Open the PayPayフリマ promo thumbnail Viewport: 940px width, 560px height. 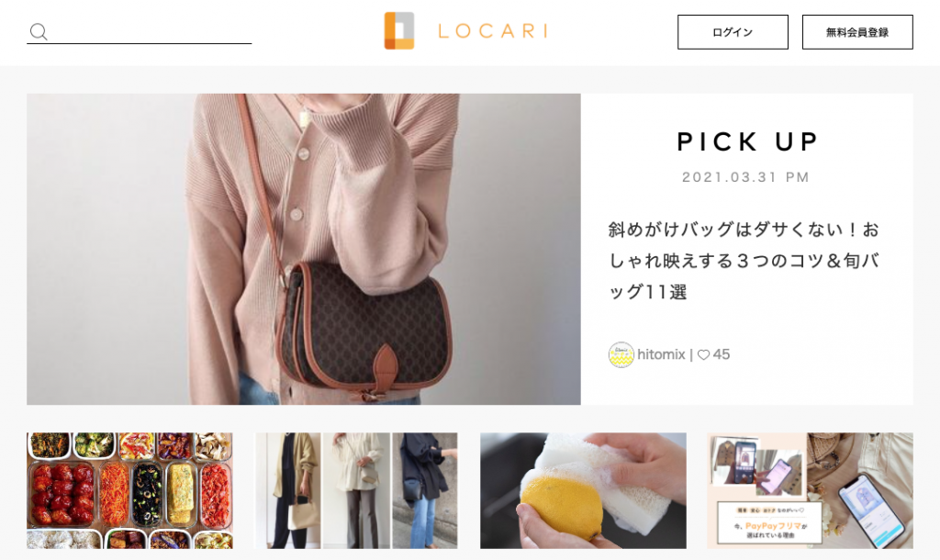tap(810, 490)
